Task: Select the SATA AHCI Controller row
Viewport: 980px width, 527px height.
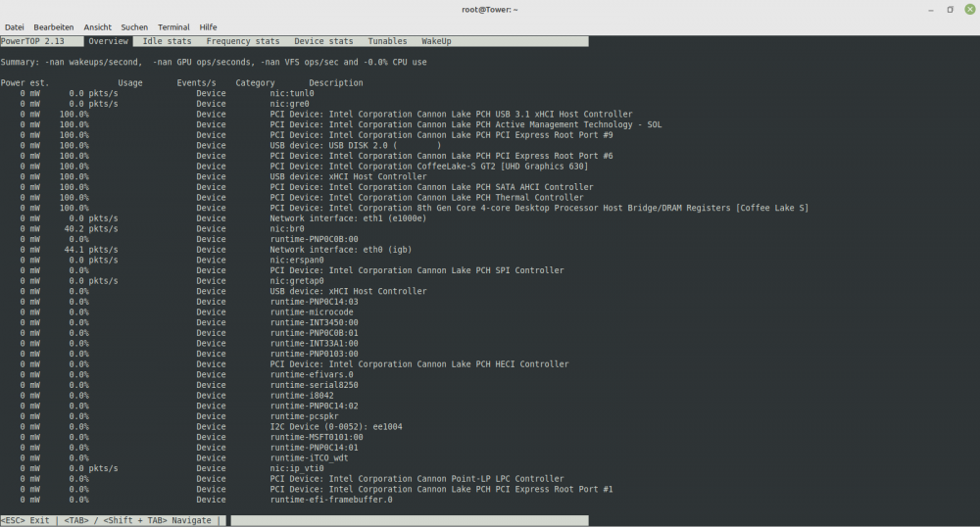Action: [306, 187]
